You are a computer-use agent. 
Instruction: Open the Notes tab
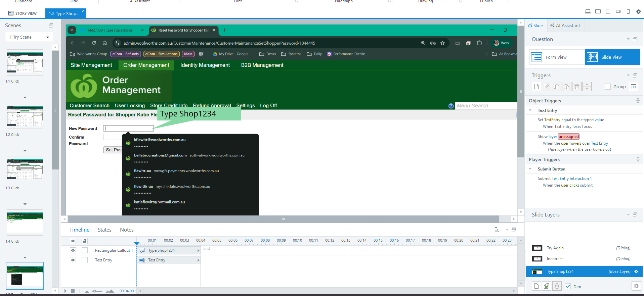click(127, 230)
